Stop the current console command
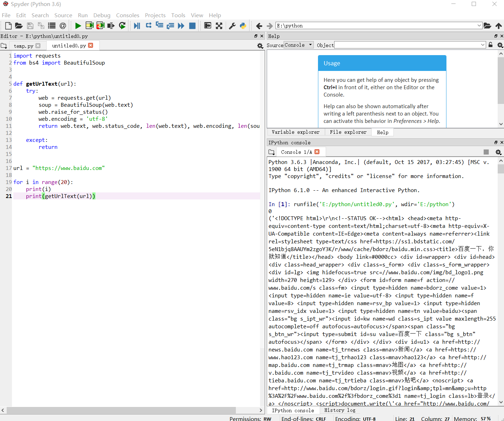 pyautogui.click(x=486, y=152)
